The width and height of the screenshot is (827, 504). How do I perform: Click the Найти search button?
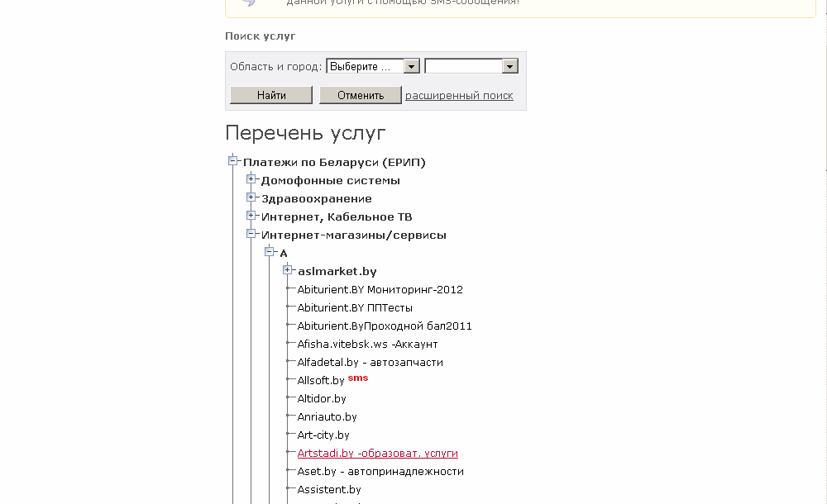tap(271, 95)
